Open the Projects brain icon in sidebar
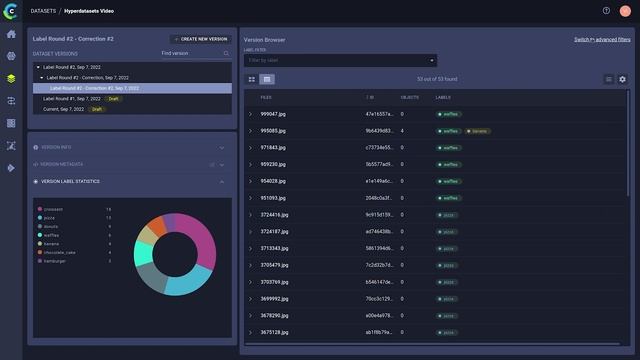The image size is (640, 360). pos(11,56)
